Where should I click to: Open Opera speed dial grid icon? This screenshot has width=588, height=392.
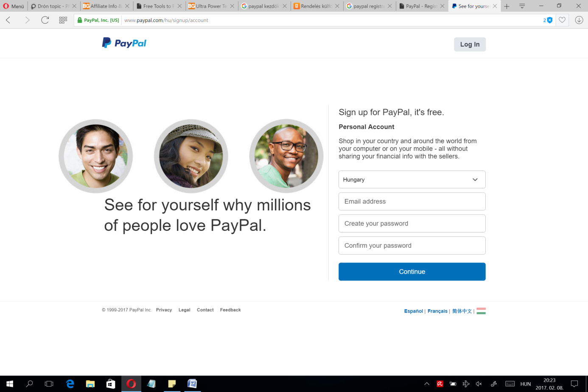click(63, 20)
